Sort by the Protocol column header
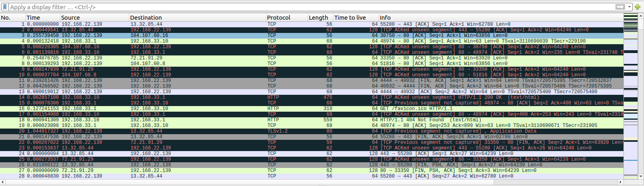Viewport: 644px width, 186px height. pos(287,18)
